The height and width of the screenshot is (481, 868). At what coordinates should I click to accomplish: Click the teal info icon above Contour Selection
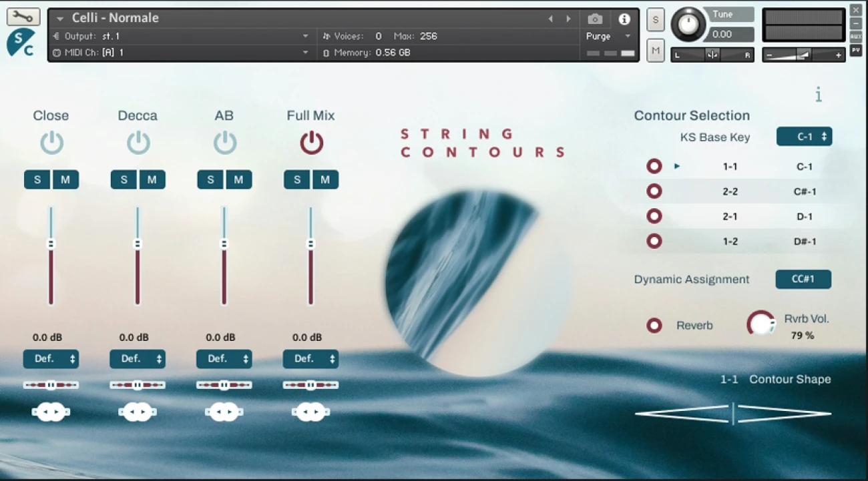click(819, 95)
